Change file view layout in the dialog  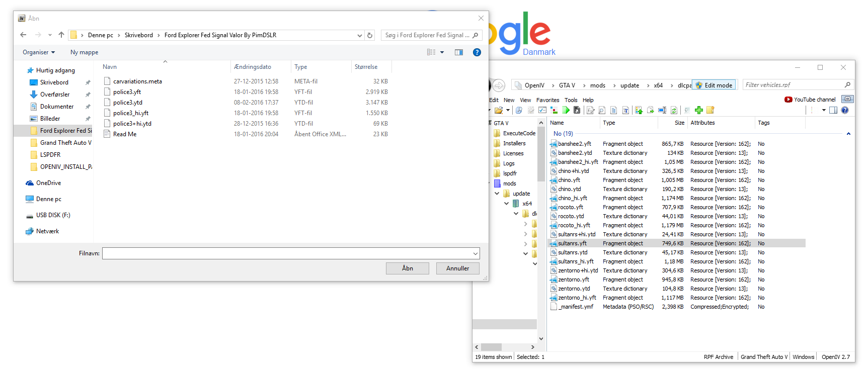coord(431,52)
